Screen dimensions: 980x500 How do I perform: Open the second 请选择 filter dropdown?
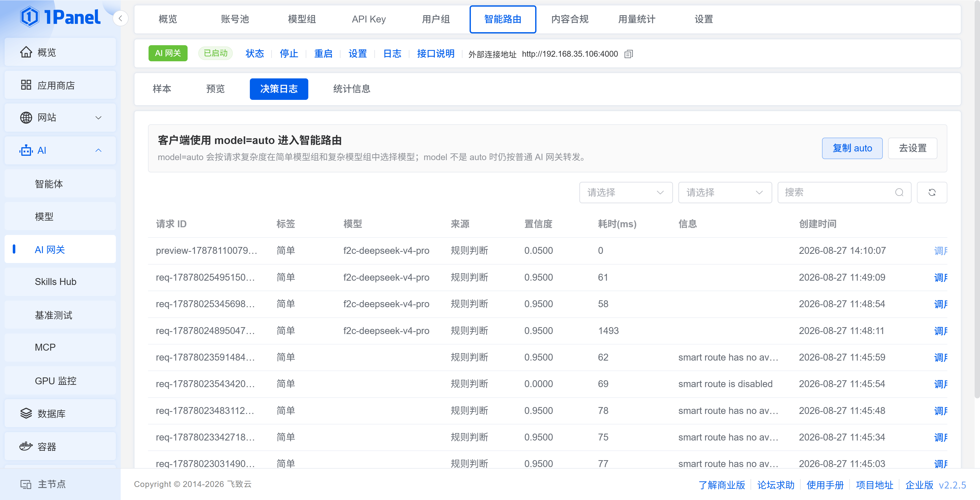coord(725,192)
